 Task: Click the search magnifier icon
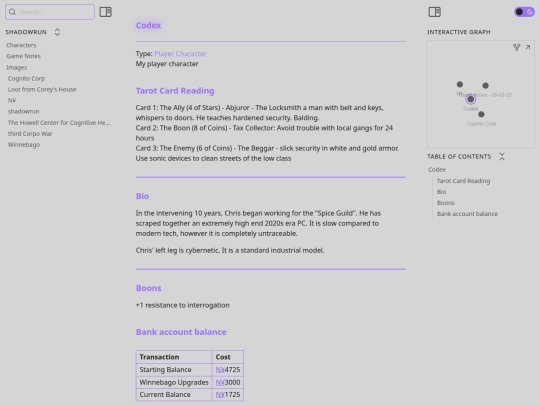click(x=12, y=12)
